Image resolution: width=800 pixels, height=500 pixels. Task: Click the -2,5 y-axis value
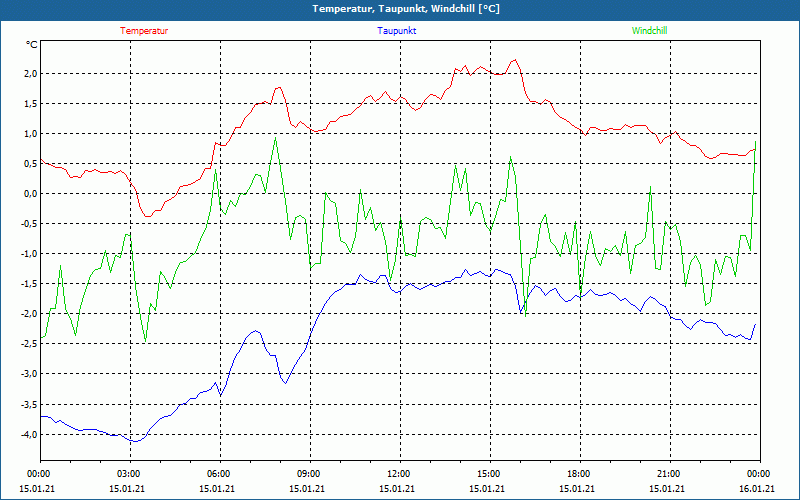[x=29, y=344]
